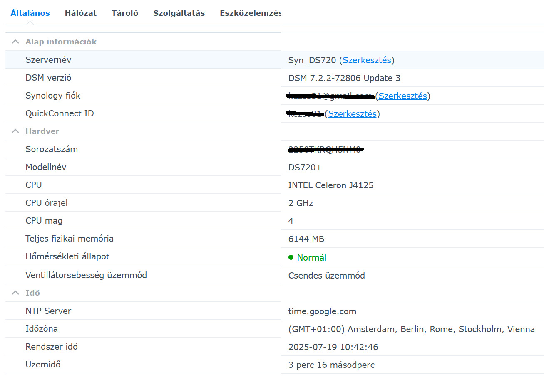Image resolution: width=544 pixels, height=392 pixels.
Task: Collapse the Idő section chevron
Action: click(x=15, y=293)
